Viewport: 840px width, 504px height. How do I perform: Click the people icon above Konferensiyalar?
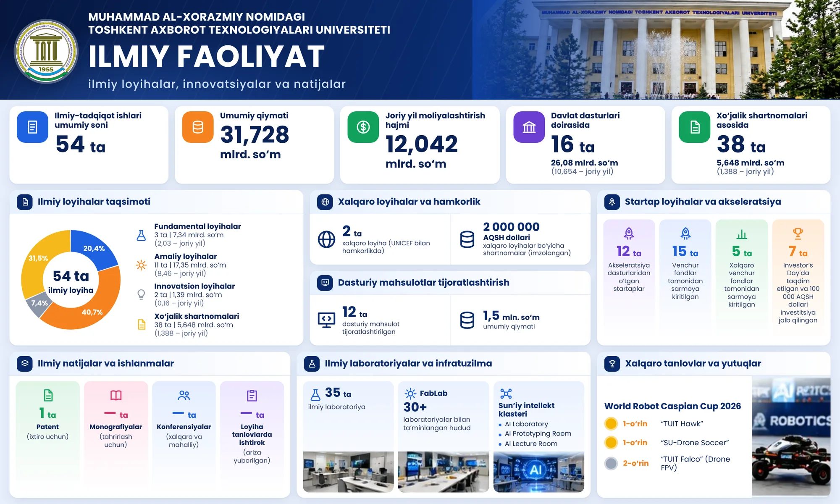(x=184, y=395)
